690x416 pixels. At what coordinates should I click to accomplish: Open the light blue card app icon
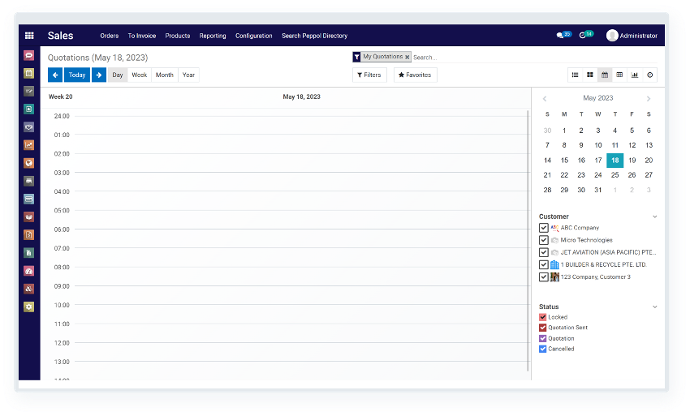click(x=29, y=199)
